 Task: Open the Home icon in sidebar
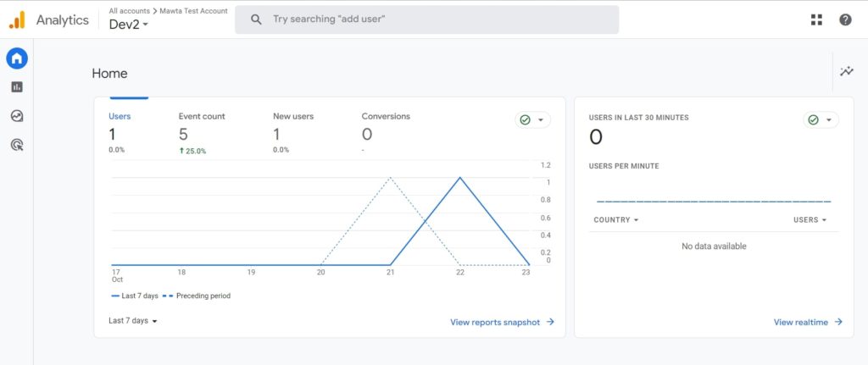(17, 58)
